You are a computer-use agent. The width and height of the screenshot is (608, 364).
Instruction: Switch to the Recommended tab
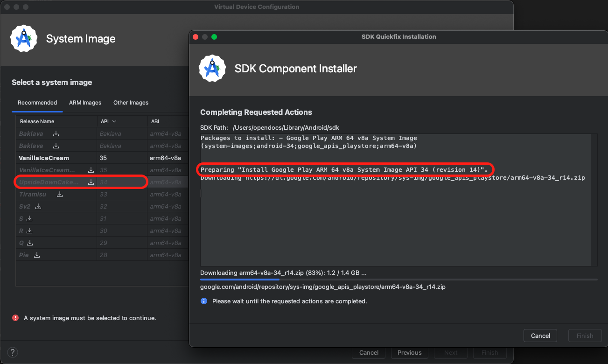[37, 103]
